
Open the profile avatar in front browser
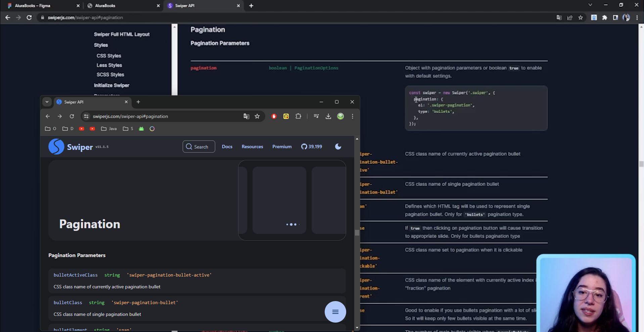point(340,116)
